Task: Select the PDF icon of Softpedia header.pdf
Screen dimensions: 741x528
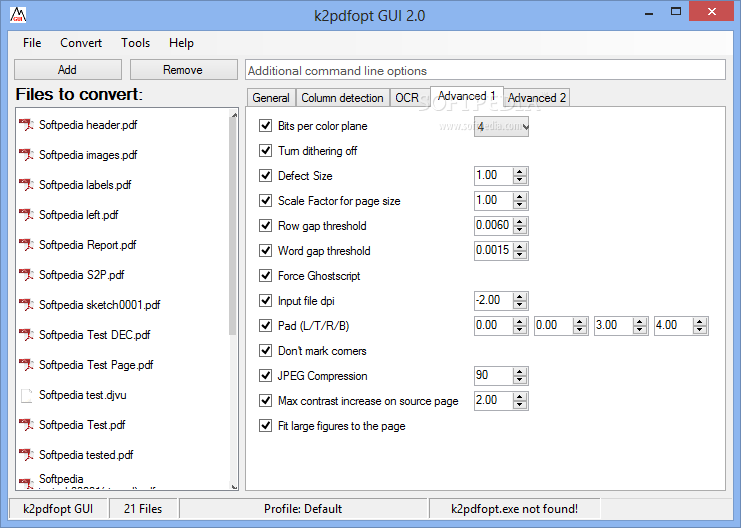Action: pos(26,125)
